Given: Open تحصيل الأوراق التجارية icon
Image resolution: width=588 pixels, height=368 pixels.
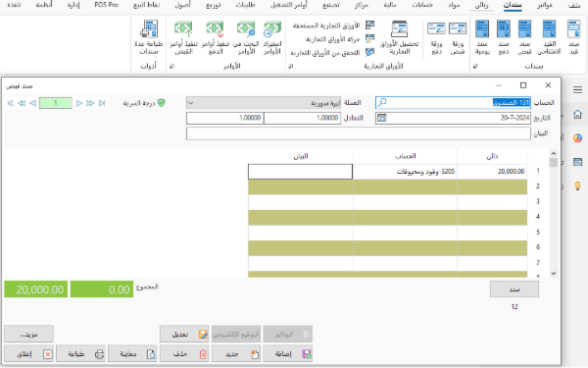Looking at the screenshot, I should click(x=399, y=37).
